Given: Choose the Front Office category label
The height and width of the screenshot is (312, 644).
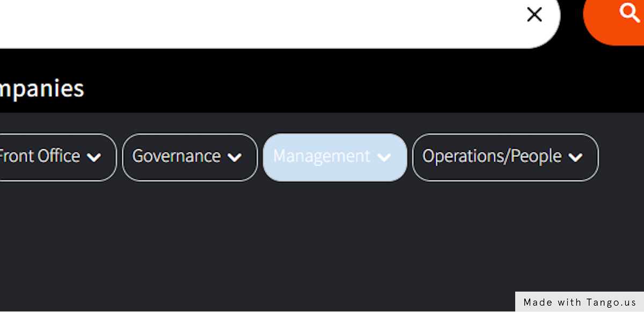Looking at the screenshot, I should pos(40,156).
